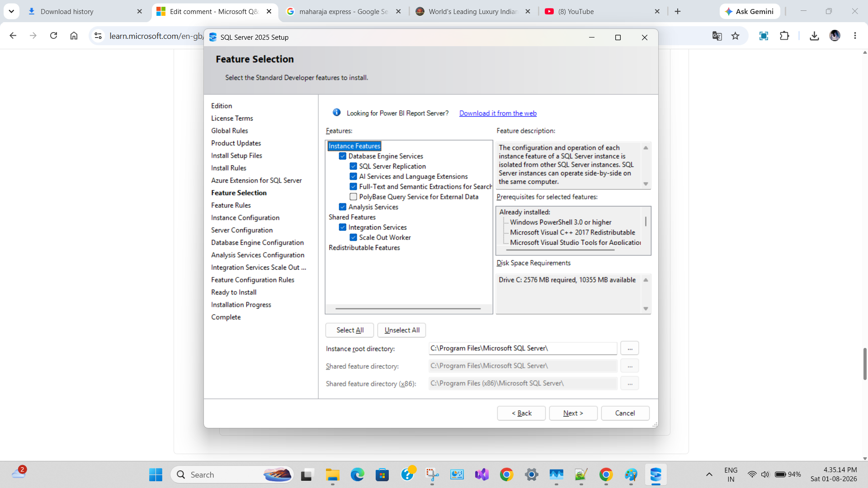Click the taskbar Search box
The image size is (868, 488).
pyautogui.click(x=232, y=475)
